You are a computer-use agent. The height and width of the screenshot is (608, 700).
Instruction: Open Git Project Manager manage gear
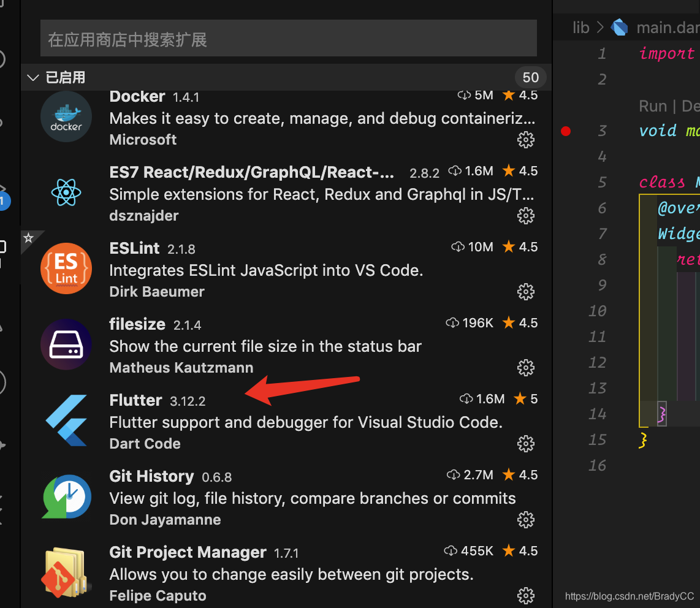click(x=525, y=596)
